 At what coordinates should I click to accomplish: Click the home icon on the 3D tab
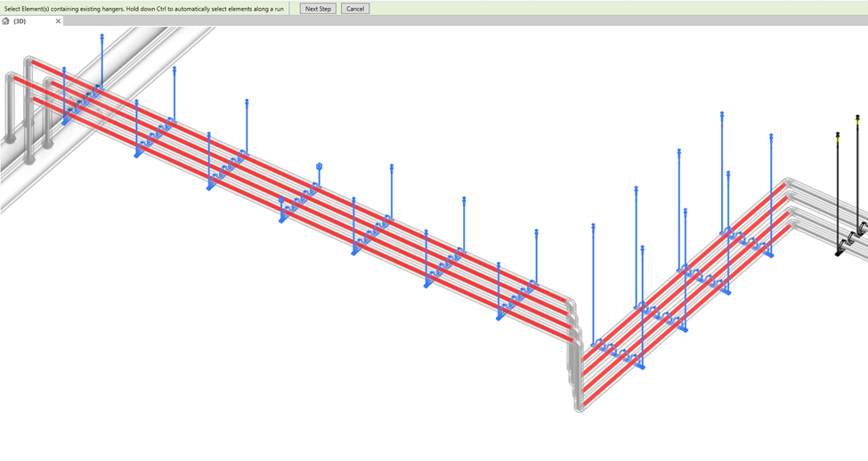(5, 21)
